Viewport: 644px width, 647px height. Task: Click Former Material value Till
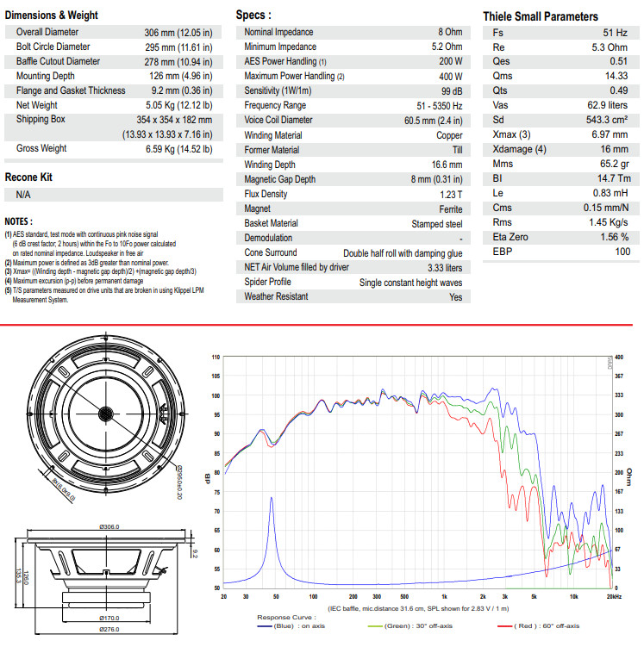458,150
